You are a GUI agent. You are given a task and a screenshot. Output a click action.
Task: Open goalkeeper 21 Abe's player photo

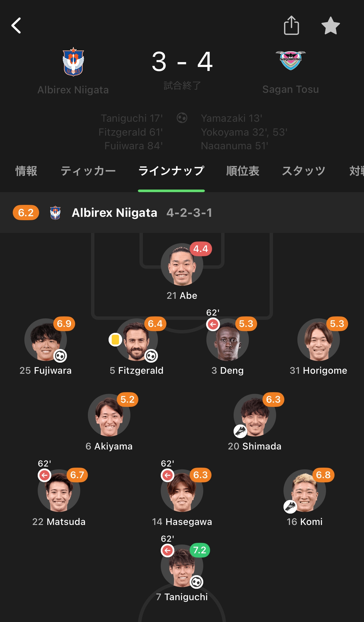click(182, 264)
